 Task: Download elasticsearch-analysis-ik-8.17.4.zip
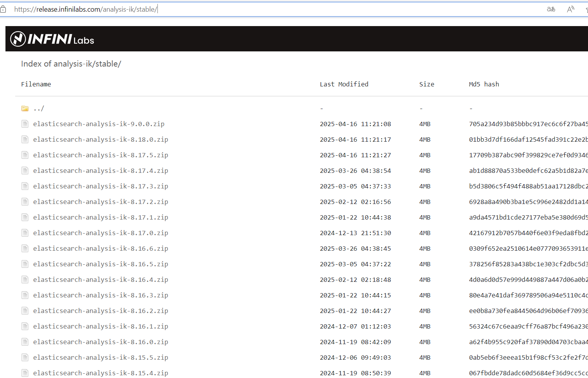pos(101,171)
